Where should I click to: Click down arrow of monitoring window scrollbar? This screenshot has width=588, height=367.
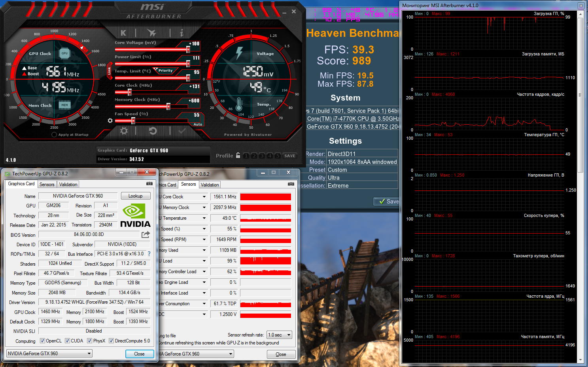coord(580,360)
